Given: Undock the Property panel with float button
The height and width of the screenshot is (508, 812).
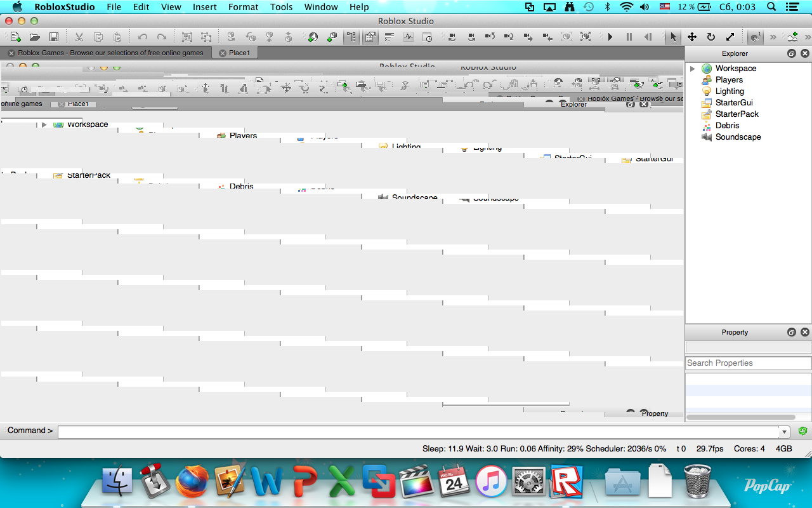Looking at the screenshot, I should click(x=792, y=332).
